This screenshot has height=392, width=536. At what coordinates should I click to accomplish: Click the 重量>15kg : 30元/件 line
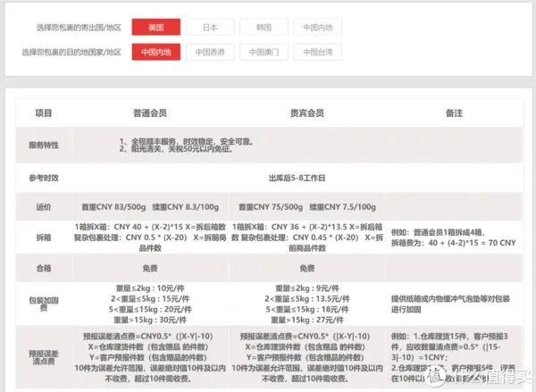150,320
